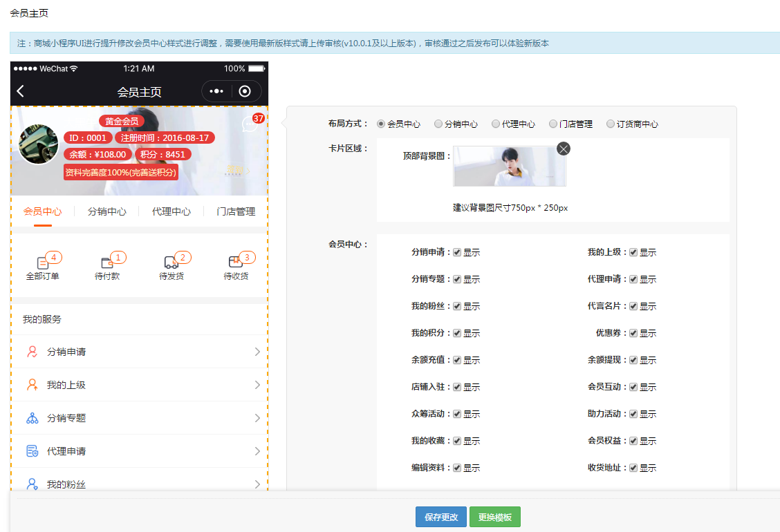Viewport: 780px width, 532px height.
Task: Click 资料完善度100% profile completion tag
Action: click(x=121, y=173)
